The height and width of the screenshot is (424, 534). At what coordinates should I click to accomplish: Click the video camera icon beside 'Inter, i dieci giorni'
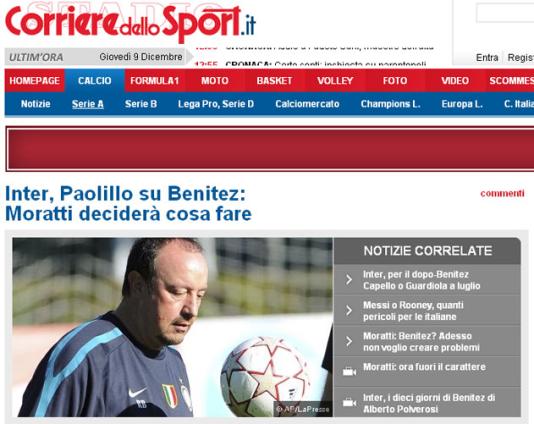pyautogui.click(x=349, y=403)
